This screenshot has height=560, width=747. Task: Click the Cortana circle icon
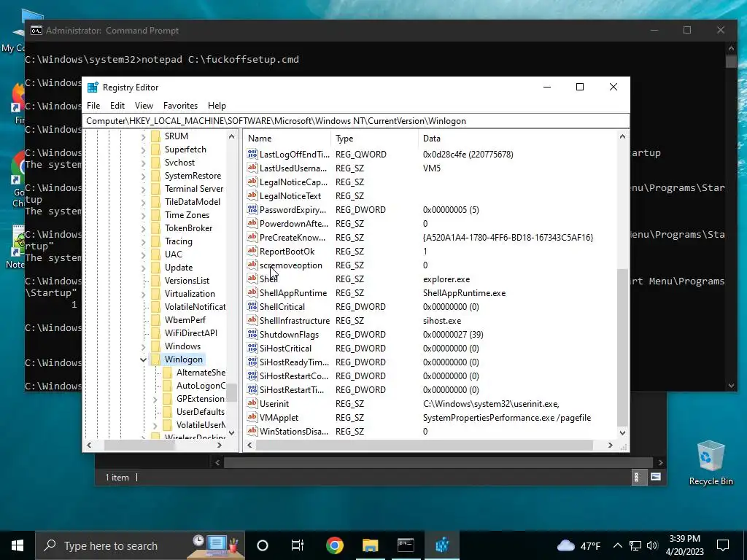pyautogui.click(x=263, y=545)
